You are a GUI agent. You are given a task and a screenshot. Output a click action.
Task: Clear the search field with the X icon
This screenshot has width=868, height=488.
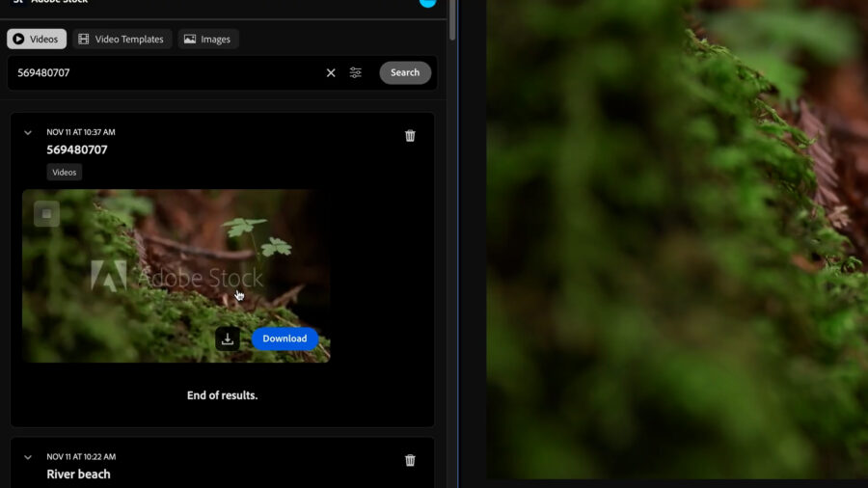click(x=331, y=73)
